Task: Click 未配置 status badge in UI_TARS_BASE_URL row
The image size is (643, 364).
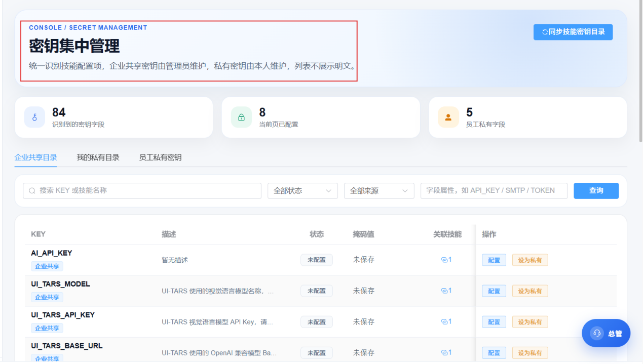Action: pyautogui.click(x=317, y=353)
